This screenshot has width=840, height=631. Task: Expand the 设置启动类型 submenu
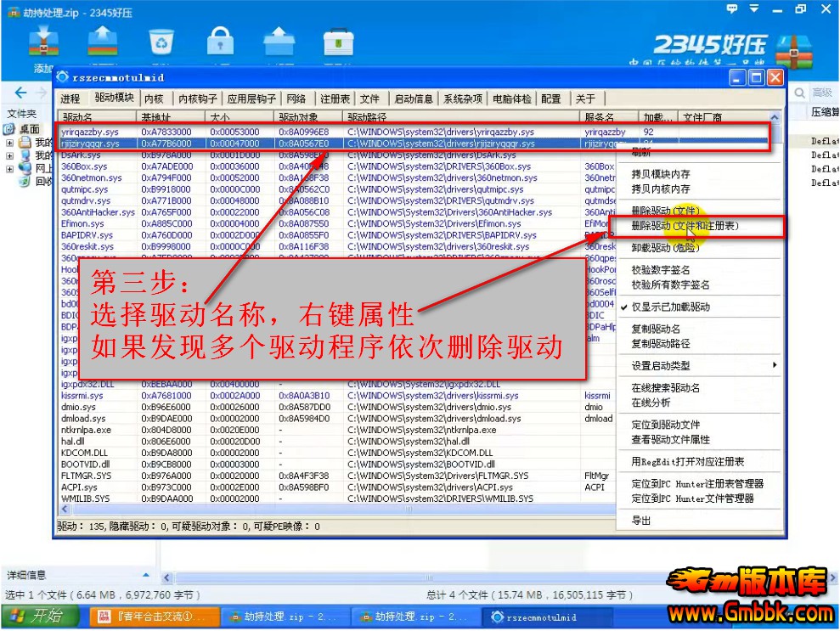[698, 366]
